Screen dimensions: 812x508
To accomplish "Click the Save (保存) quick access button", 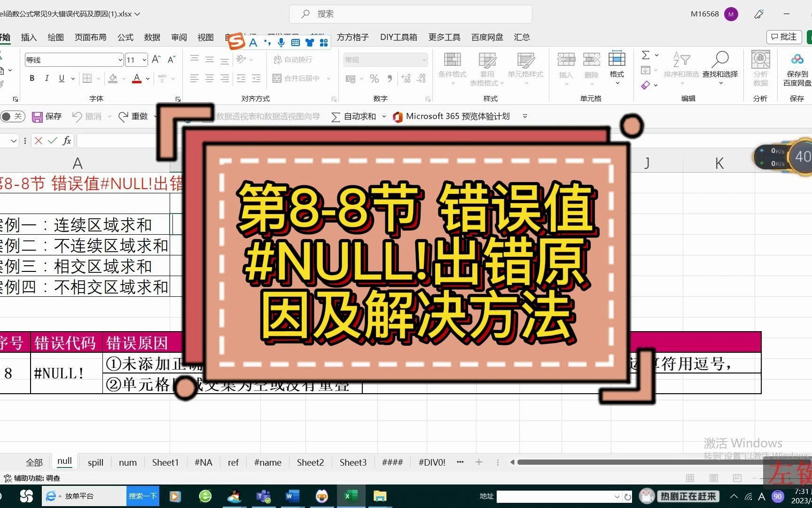I will 47,116.
